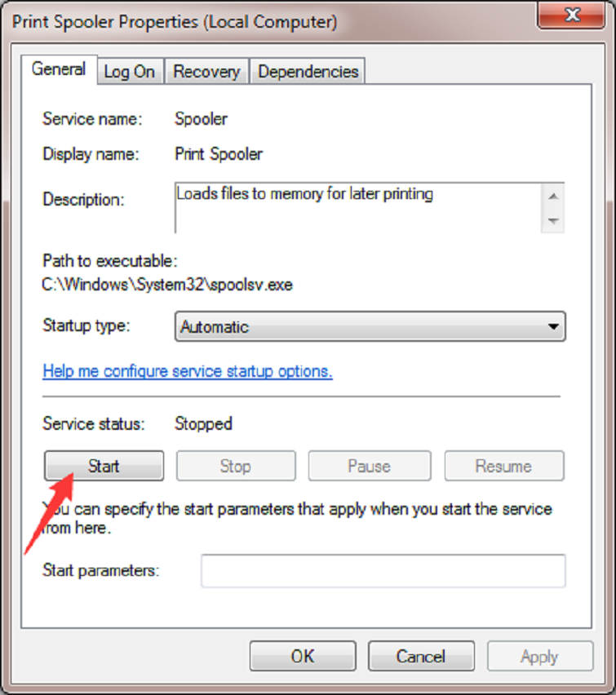Click the Apply button

[539, 657]
